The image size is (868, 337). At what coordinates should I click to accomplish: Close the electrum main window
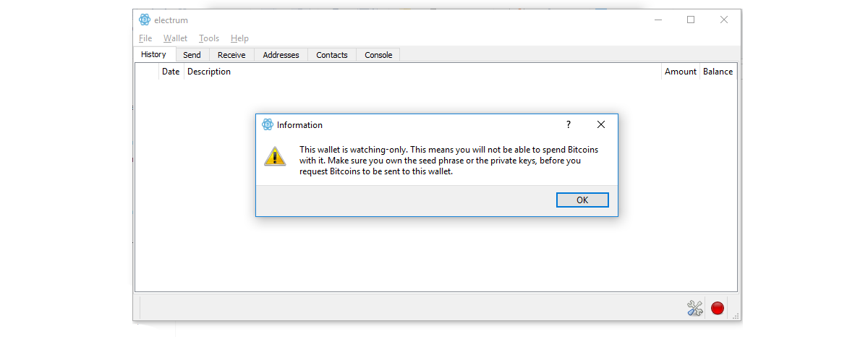tap(724, 20)
